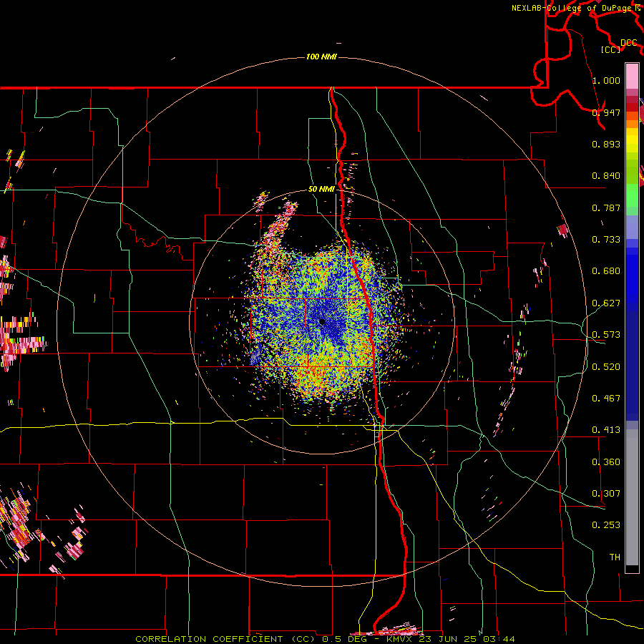Select the 0.947 scale value
The width and height of the screenshot is (644, 644).
point(606,112)
